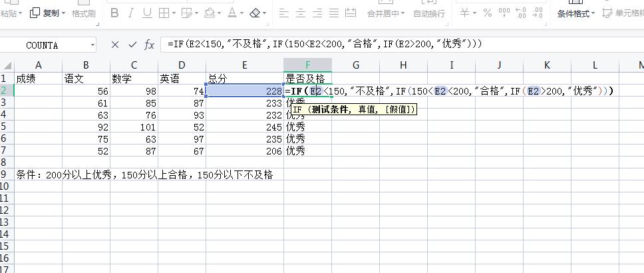Toggle Italic formatting
Viewport: 644px width, 273px height.
coord(131,13)
